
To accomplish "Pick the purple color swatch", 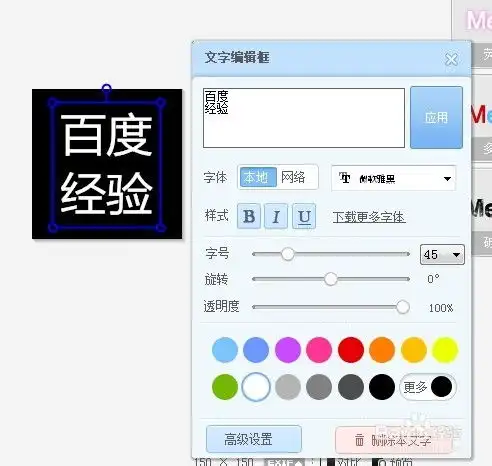I will (x=288, y=350).
